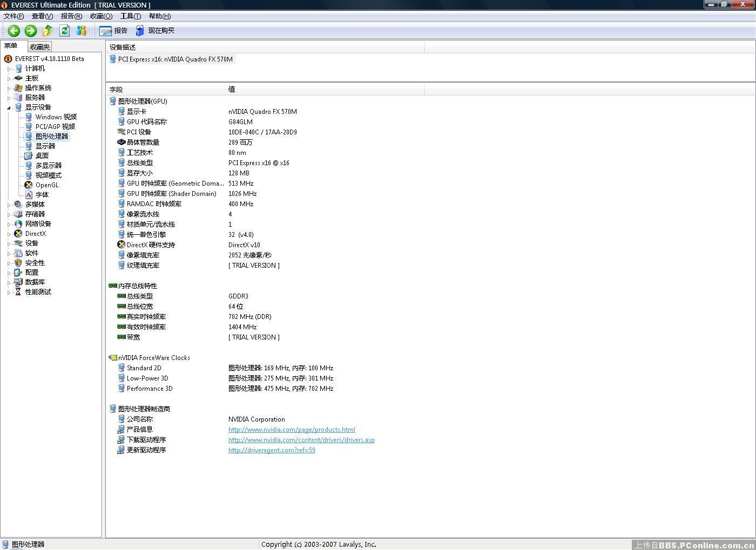Image resolution: width=756 pixels, height=550 pixels.
Task: Select 视频模式 in the tree
Action: click(x=49, y=175)
